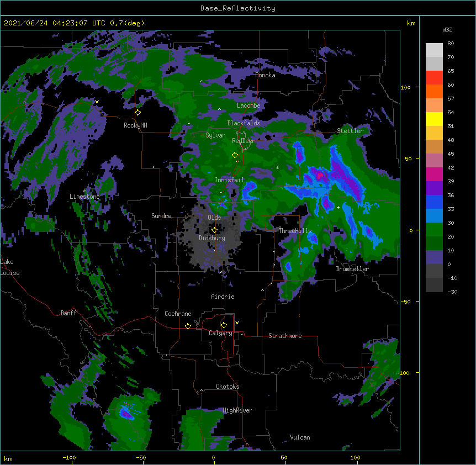This screenshot has width=476, height=465.
Task: Select the light blue 30-33 dBZ swatch
Action: 434,216
